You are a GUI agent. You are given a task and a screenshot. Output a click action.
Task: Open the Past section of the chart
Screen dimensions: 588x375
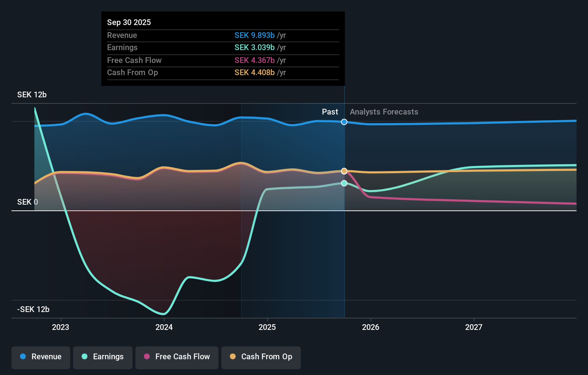tap(330, 112)
